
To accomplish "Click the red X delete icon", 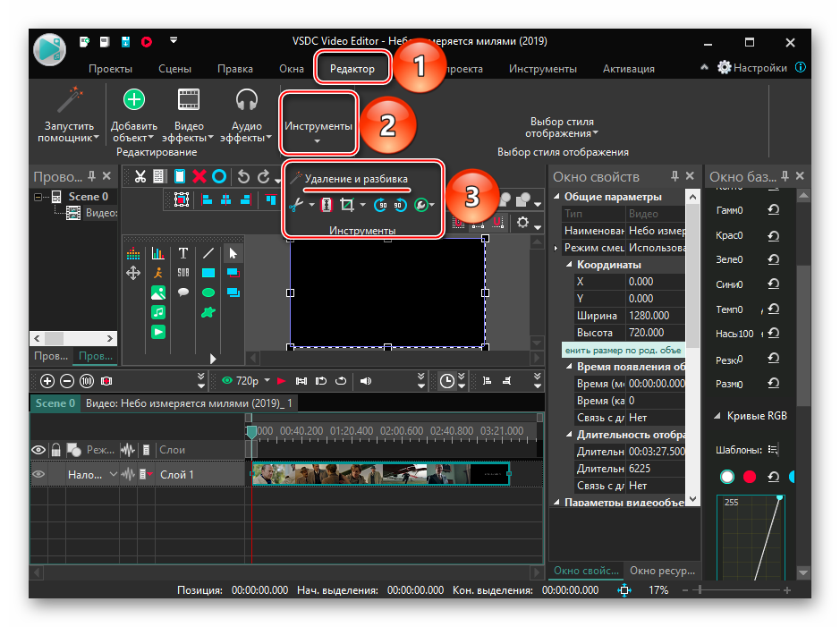I will 199,176.
